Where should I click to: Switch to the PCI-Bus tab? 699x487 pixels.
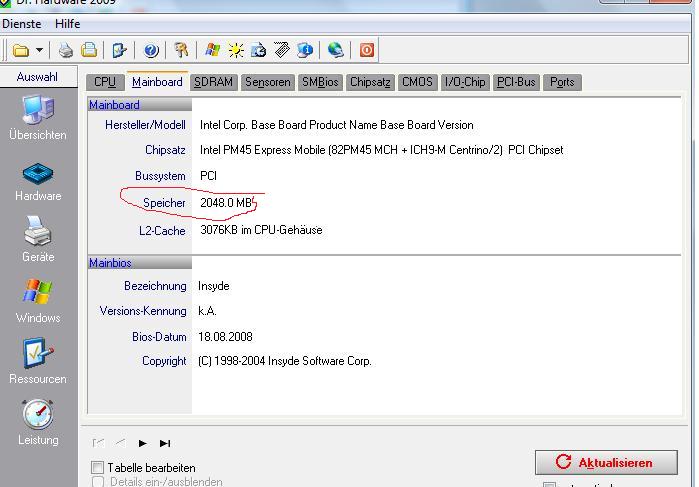point(516,82)
